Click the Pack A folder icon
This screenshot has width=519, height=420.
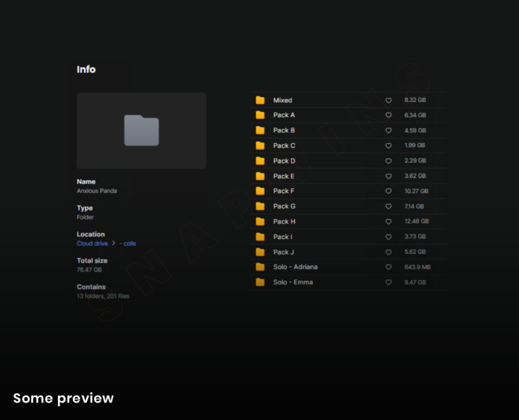[260, 115]
